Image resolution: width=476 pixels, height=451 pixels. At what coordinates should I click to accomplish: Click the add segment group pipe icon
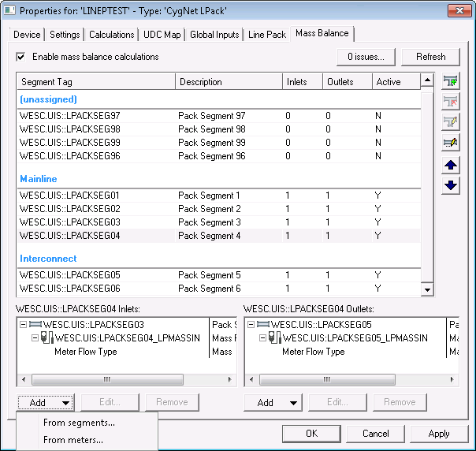451,81
